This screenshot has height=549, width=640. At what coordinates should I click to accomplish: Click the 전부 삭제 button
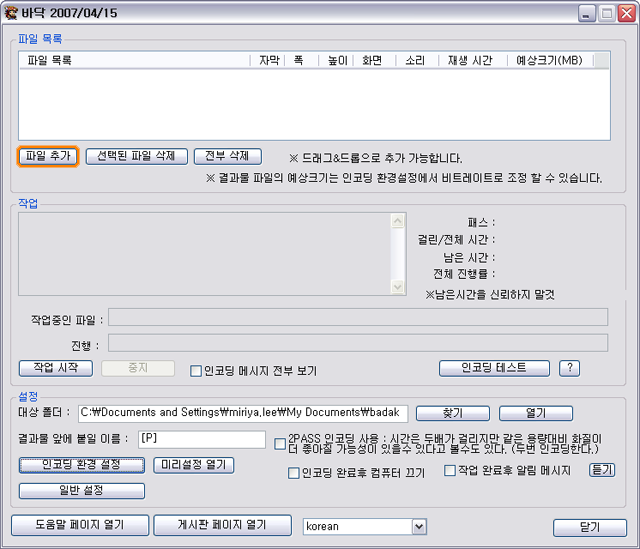(227, 156)
